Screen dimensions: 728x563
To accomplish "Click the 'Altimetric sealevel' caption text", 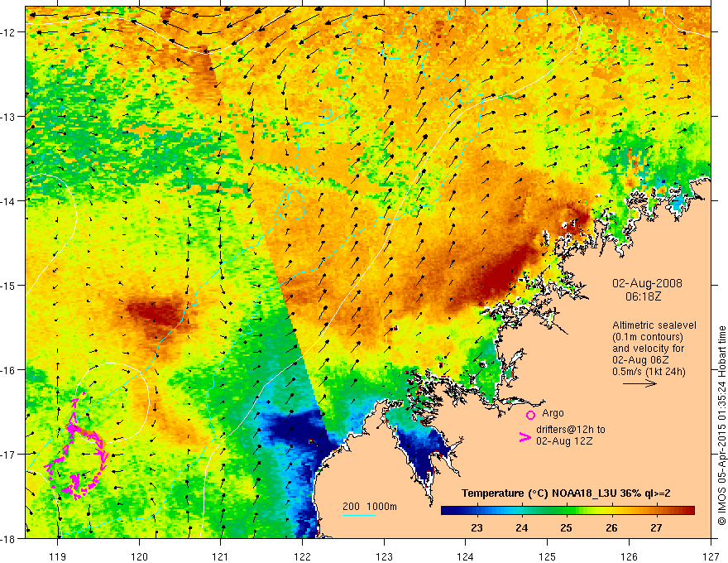I will pos(654,325).
